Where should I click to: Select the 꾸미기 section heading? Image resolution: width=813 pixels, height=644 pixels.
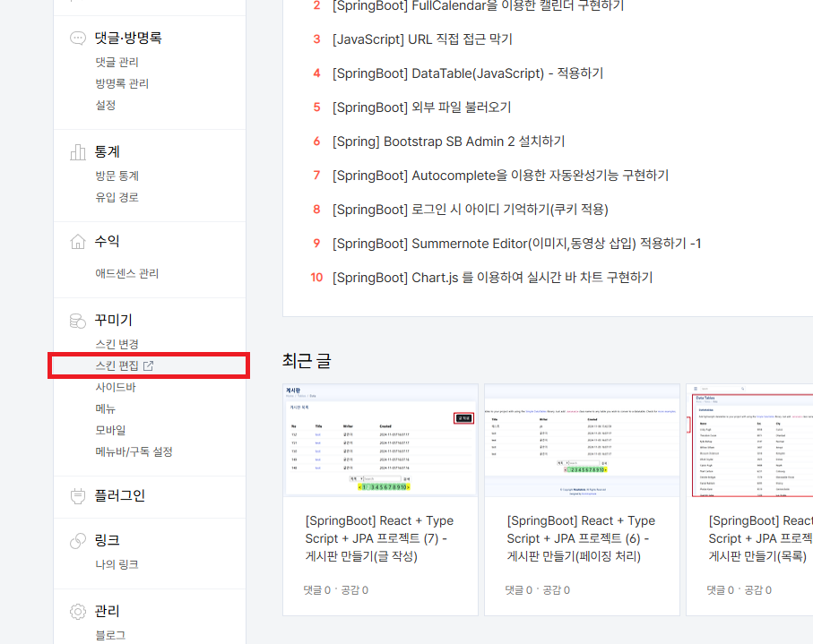coord(114,320)
